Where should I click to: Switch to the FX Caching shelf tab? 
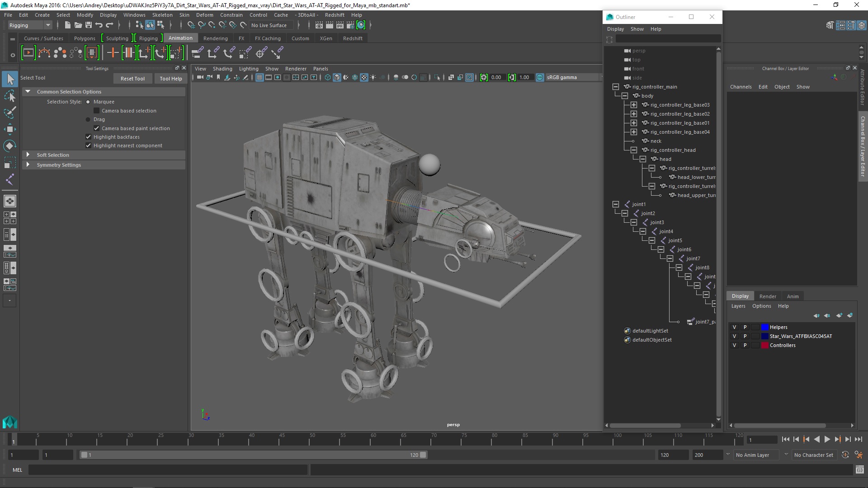[268, 38]
